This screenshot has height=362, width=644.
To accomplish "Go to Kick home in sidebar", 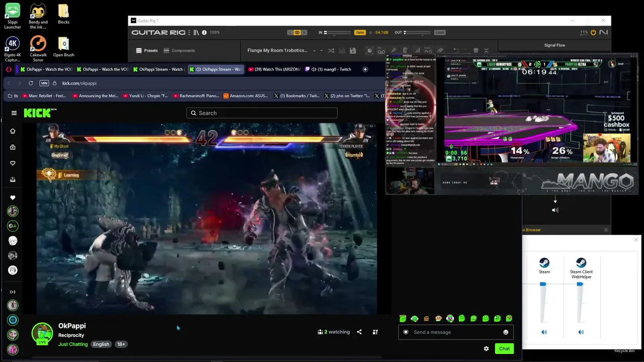I will pyautogui.click(x=13, y=131).
